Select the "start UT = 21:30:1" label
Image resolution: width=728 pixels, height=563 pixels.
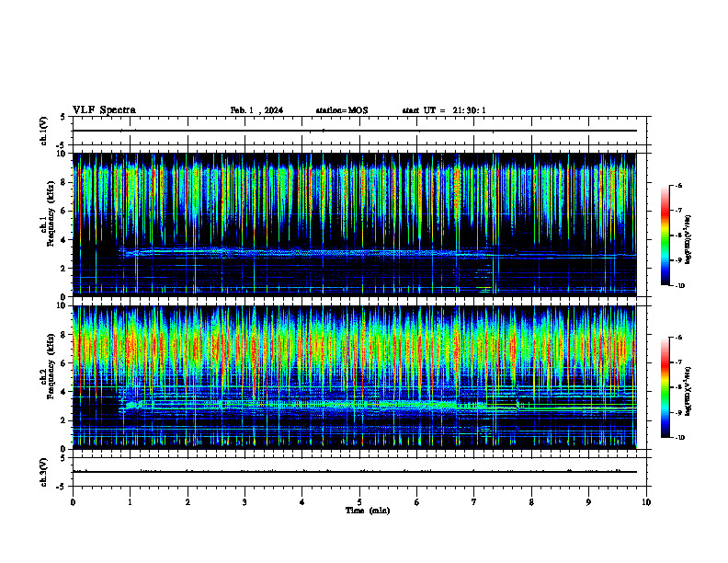(444, 110)
